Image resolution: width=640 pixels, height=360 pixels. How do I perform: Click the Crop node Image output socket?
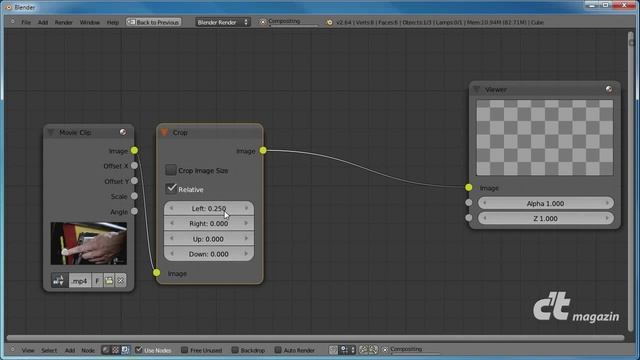coord(263,151)
